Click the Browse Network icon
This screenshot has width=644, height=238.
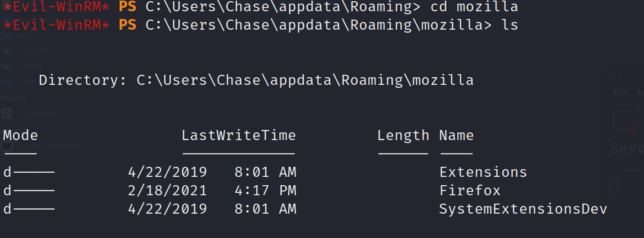click(x=7, y=146)
